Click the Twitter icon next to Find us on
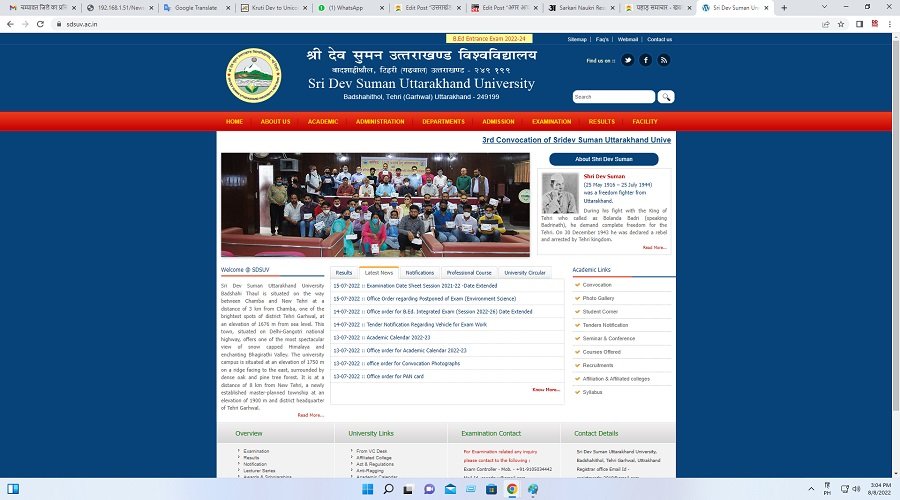The height and width of the screenshot is (500, 900). (628, 60)
